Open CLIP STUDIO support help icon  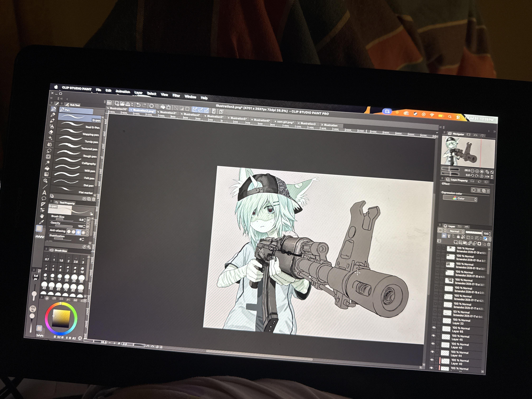tap(221, 112)
